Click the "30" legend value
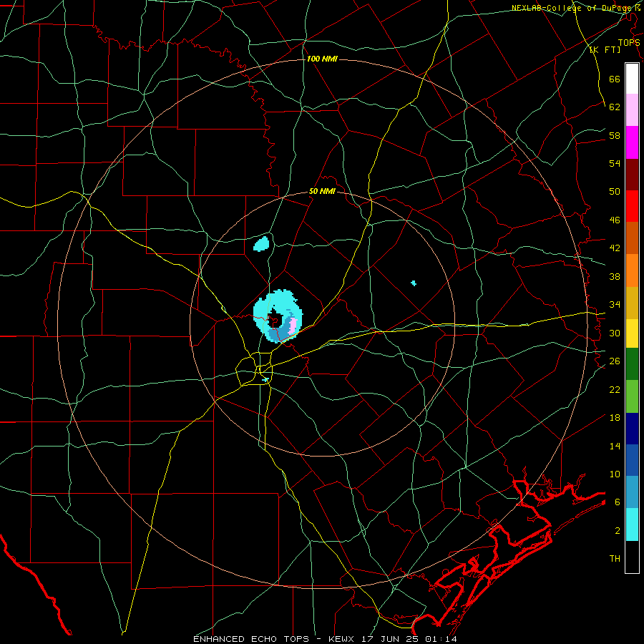 [x=615, y=333]
